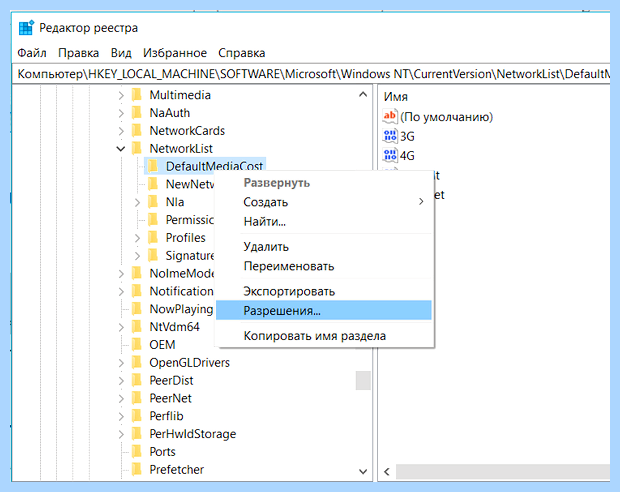Screen dimensions: 620x492
Task: Click the Ports folder icon
Action: coord(137,452)
